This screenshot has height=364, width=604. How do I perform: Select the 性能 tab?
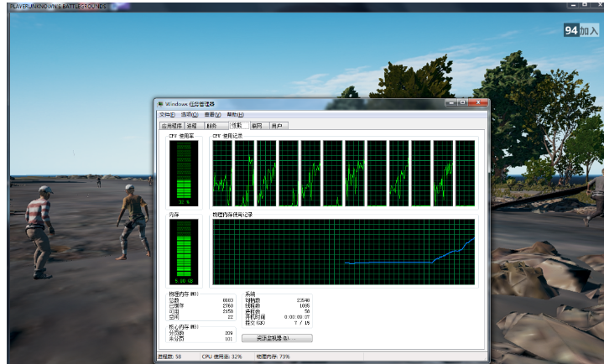238,125
